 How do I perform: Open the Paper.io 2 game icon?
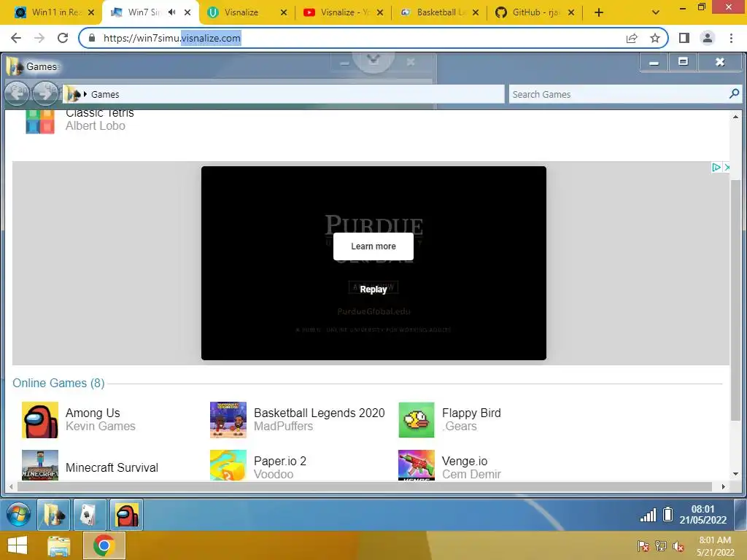228,465
